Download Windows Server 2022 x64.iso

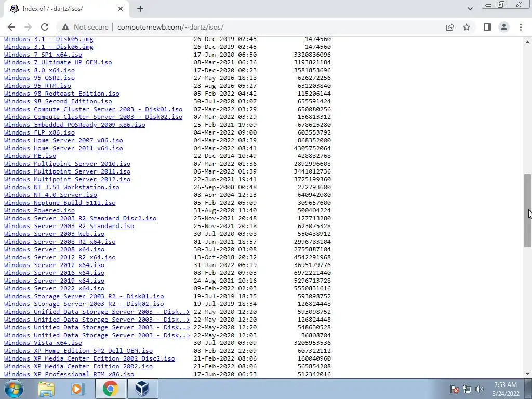(54, 289)
